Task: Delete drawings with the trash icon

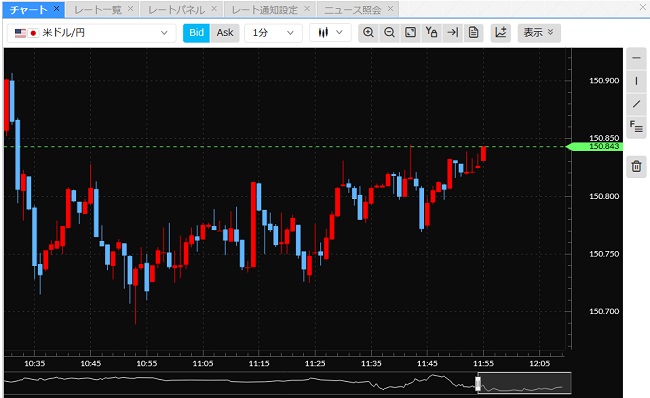Action: [x=636, y=167]
